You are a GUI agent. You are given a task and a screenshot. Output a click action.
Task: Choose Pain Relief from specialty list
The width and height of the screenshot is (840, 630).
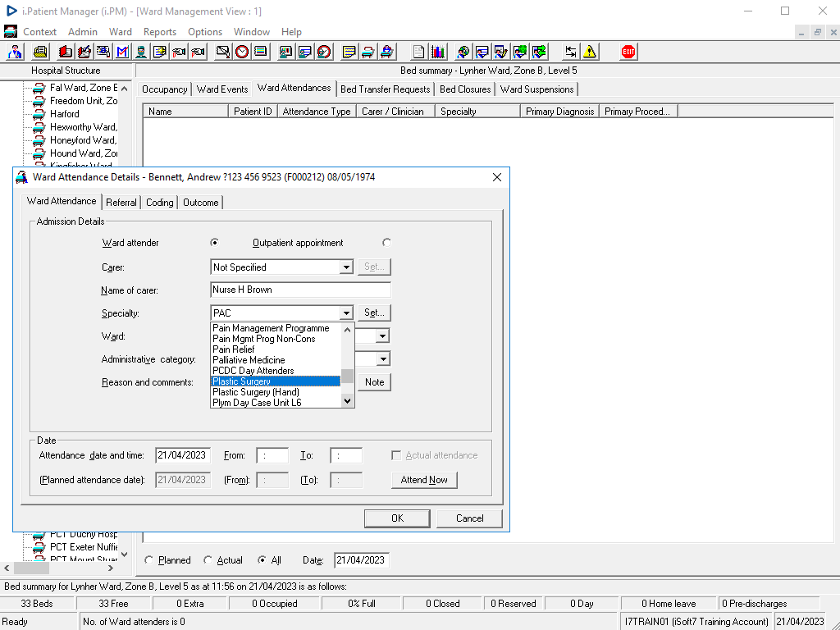(x=276, y=349)
